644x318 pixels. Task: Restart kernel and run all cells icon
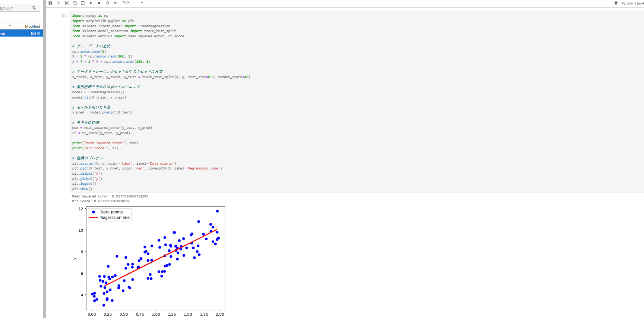[x=115, y=3]
